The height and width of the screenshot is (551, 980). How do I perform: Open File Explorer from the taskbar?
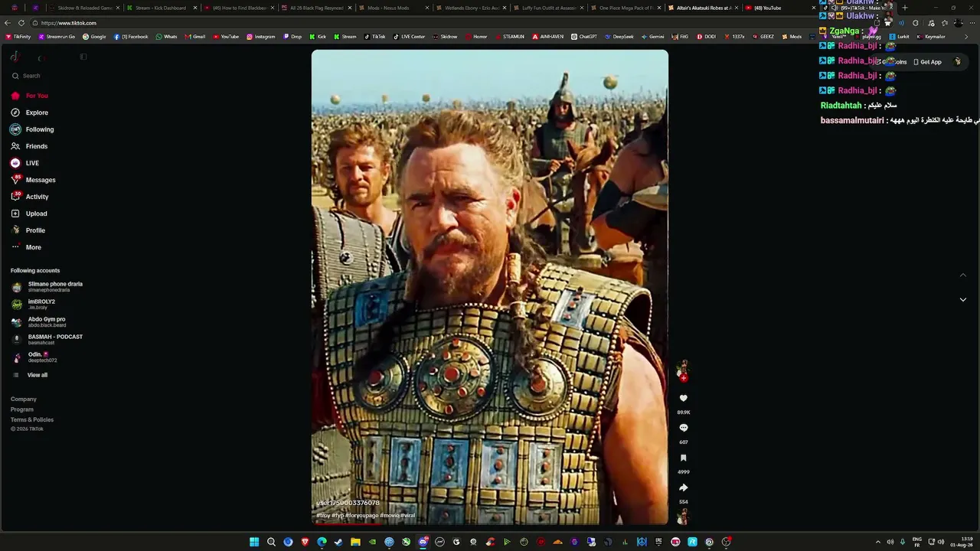pos(355,542)
